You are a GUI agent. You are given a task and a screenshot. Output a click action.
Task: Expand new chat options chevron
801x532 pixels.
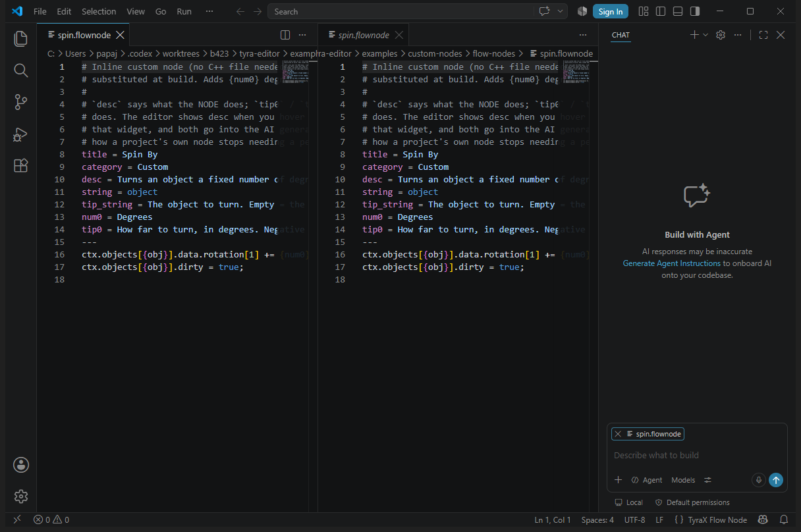click(x=705, y=35)
